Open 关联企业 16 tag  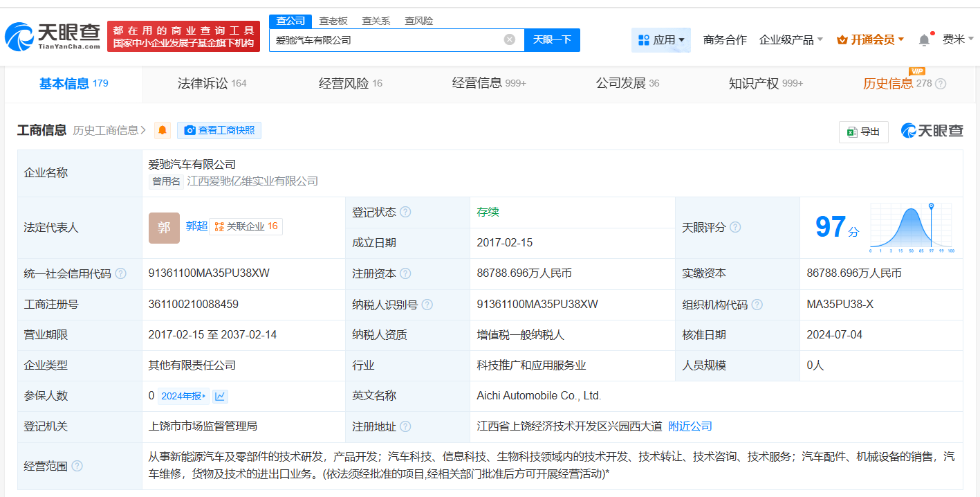[246, 226]
